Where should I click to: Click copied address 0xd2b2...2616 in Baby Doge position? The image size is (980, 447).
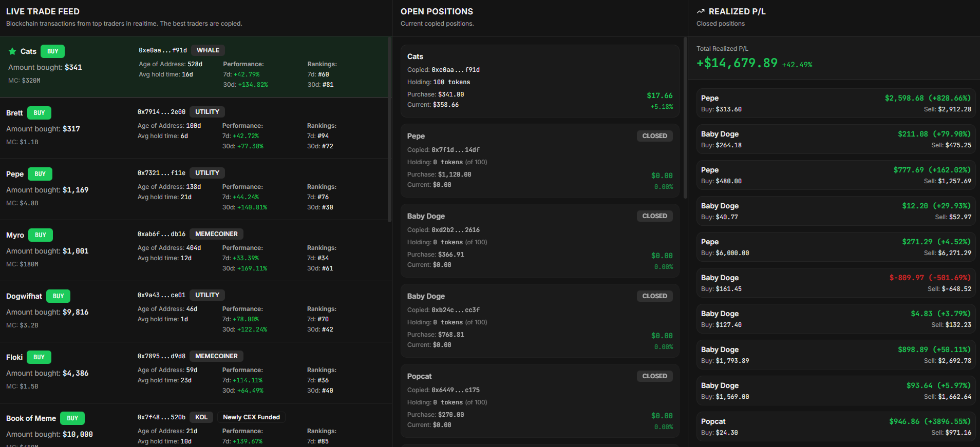pos(455,230)
